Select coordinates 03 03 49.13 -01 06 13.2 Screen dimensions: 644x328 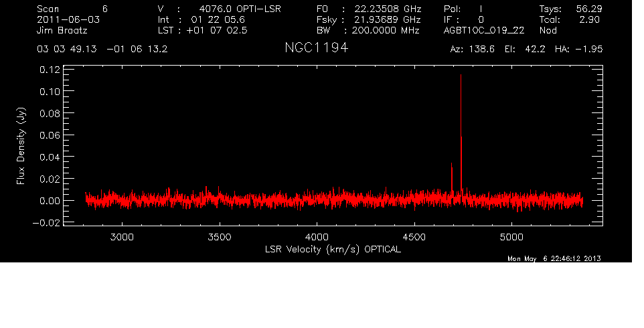102,50
